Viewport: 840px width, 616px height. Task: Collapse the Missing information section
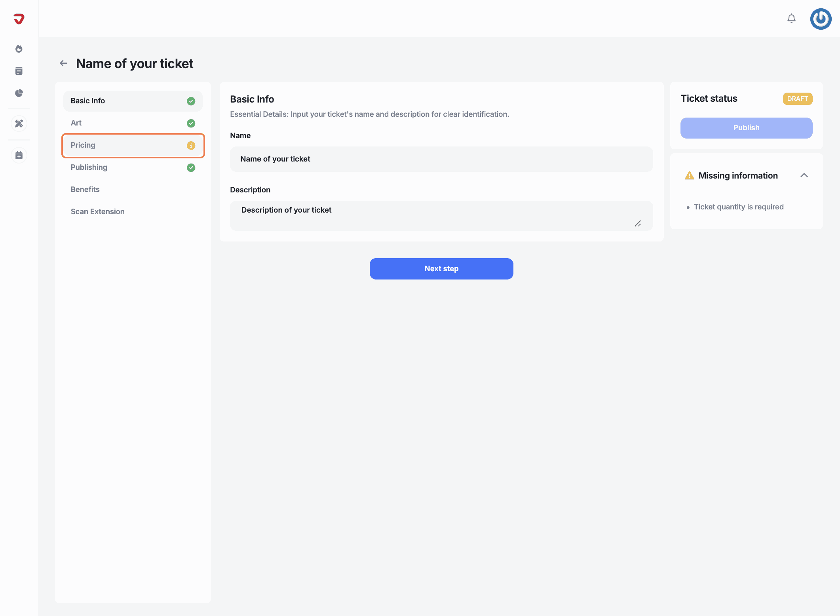(x=804, y=175)
